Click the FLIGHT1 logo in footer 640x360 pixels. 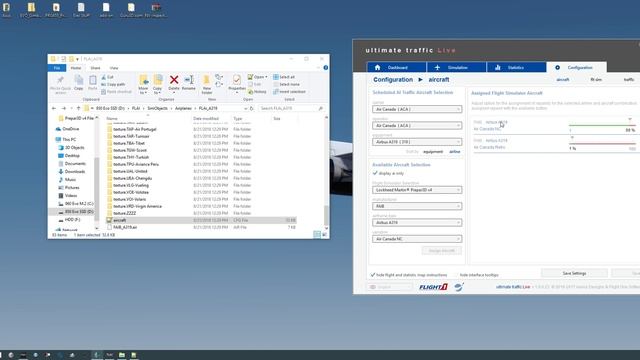[x=433, y=287]
